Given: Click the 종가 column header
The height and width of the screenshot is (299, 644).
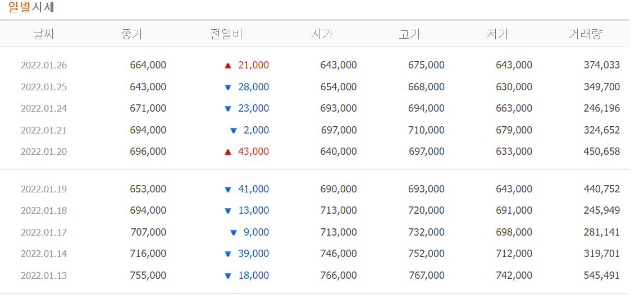Looking at the screenshot, I should pos(133,34).
